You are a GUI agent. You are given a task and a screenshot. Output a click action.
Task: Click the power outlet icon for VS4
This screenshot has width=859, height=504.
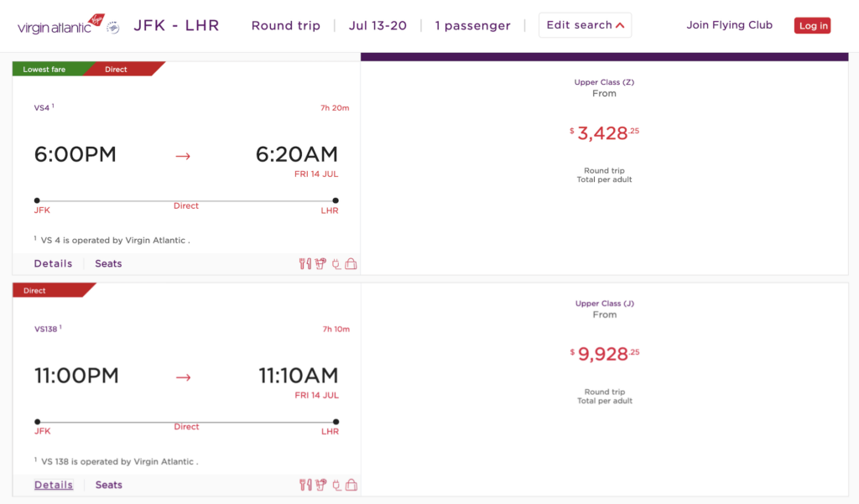(336, 264)
